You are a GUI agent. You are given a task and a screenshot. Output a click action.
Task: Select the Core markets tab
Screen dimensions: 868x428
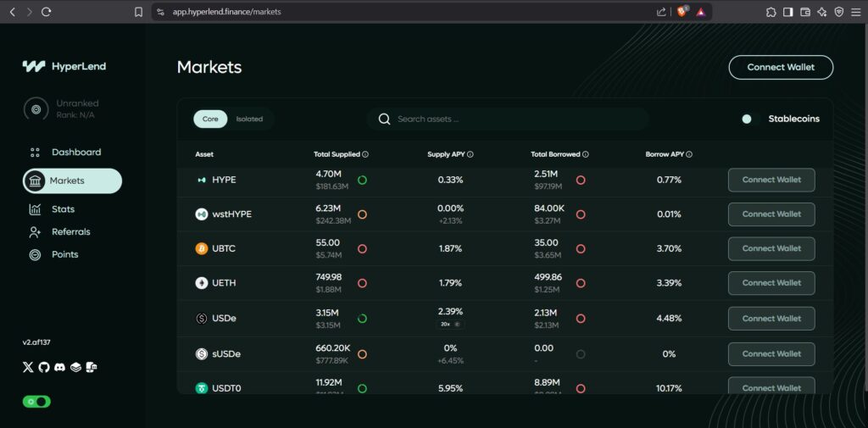click(x=210, y=119)
